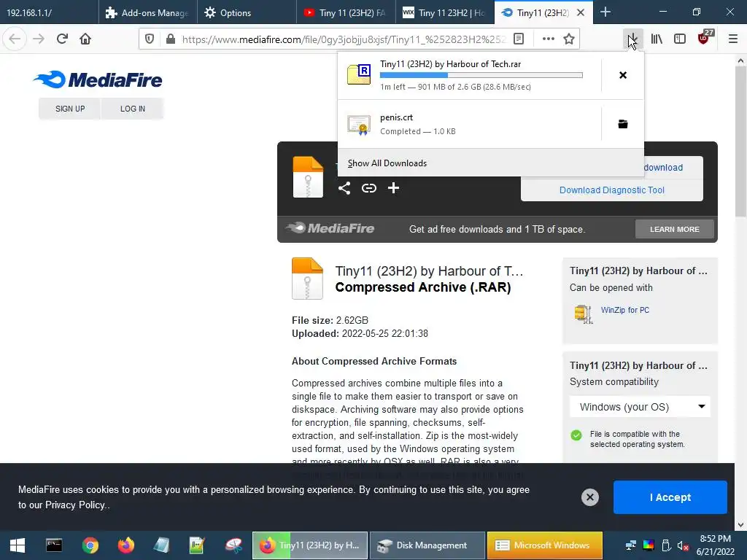Click the MediaFire logo
The width and height of the screenshot is (747, 560).
[98, 79]
